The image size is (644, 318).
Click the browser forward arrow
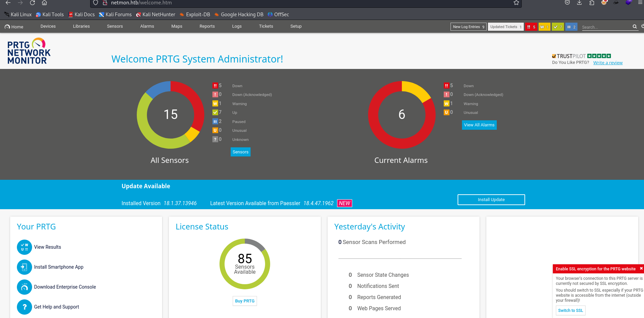(x=20, y=3)
